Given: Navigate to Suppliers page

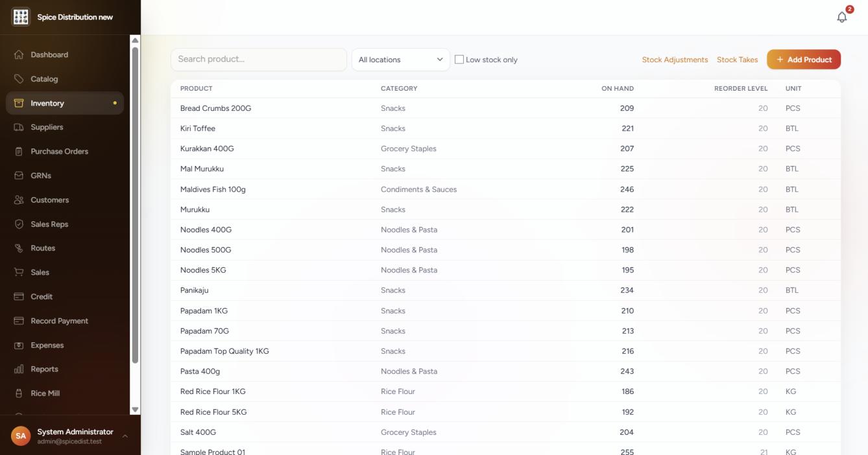Looking at the screenshot, I should pos(65,128).
